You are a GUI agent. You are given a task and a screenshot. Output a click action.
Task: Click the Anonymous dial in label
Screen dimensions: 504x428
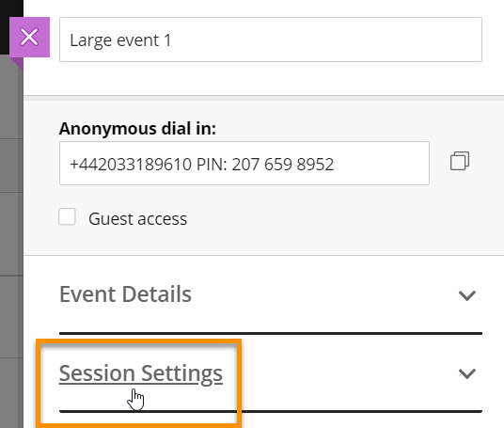(x=137, y=129)
